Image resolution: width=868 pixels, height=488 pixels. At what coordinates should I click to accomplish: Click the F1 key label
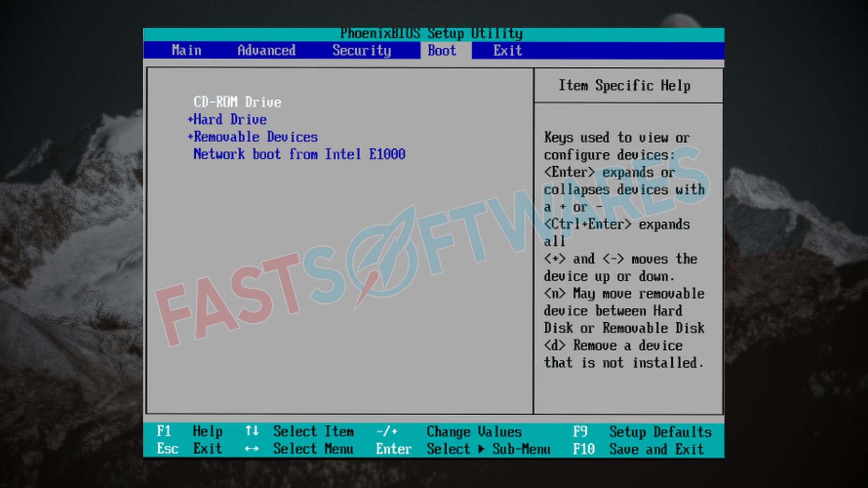pyautogui.click(x=164, y=431)
